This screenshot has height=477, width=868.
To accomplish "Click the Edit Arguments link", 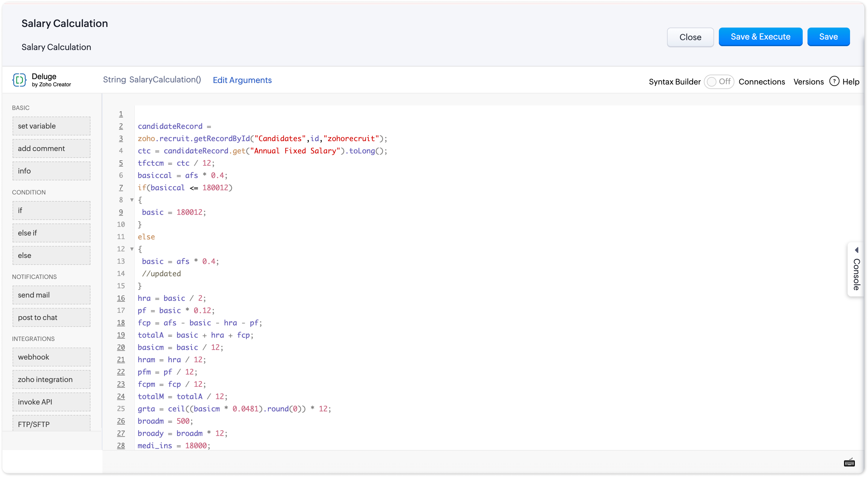I will point(242,80).
